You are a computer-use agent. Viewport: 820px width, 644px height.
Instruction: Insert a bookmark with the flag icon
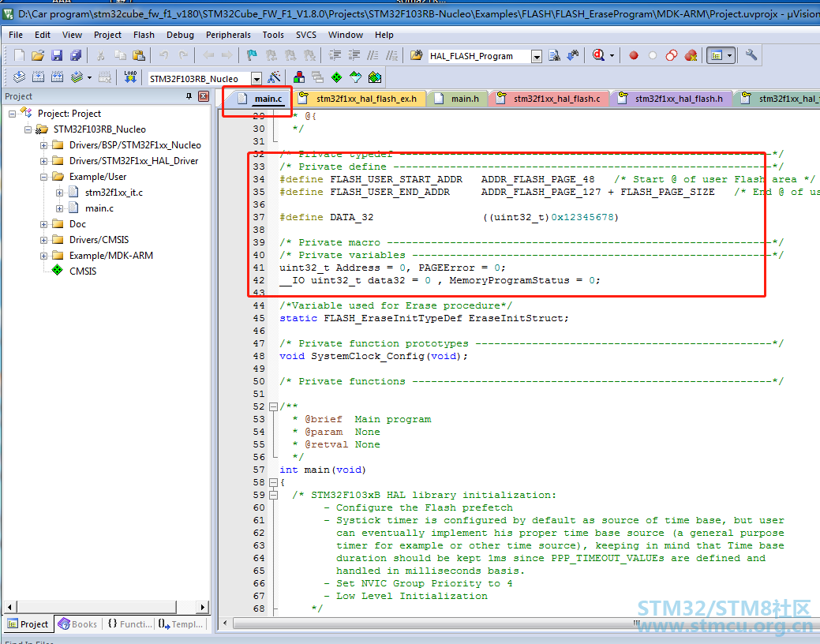[252, 55]
